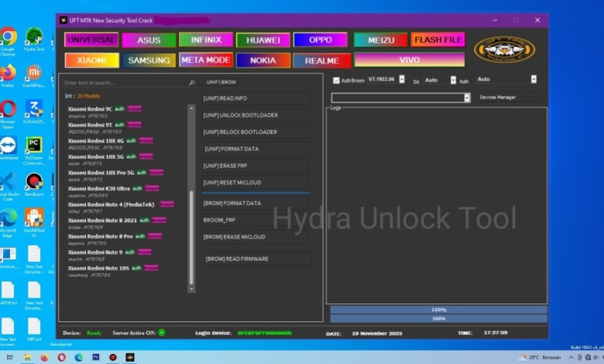
Task: Expand the V7.1922.06 version dropdown
Action: [402, 80]
